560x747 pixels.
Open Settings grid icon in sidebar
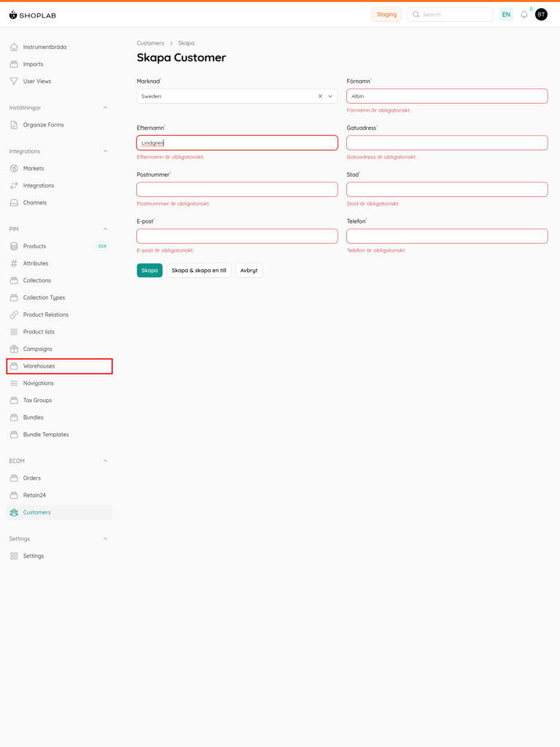click(x=14, y=556)
